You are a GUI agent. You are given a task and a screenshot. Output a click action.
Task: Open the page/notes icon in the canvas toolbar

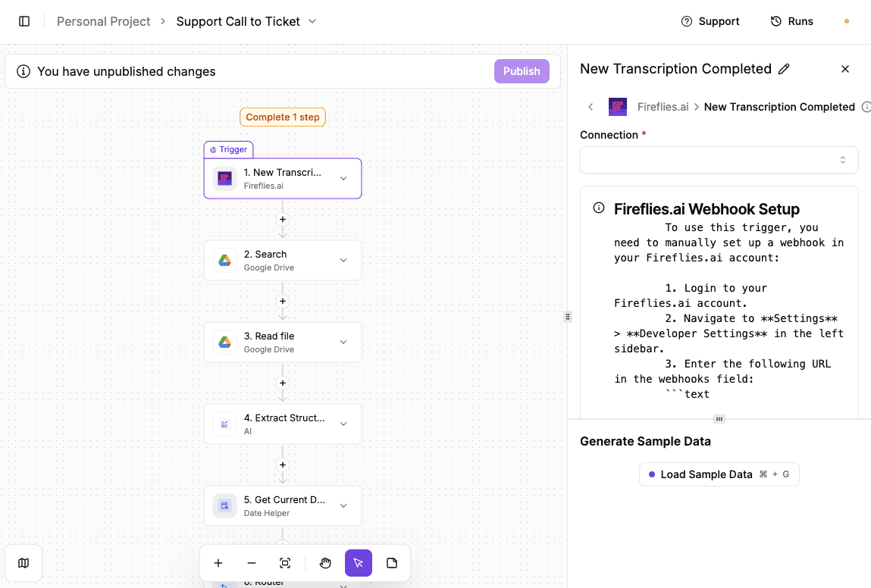pos(392,563)
